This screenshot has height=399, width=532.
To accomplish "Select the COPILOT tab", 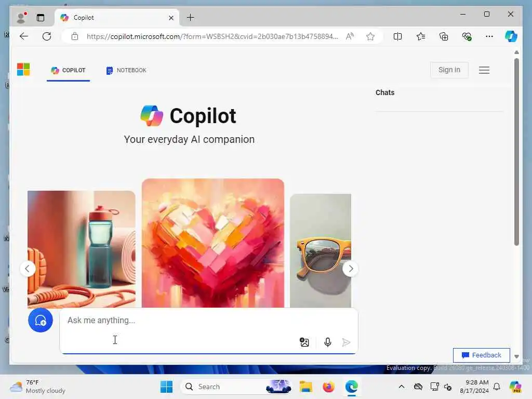I will pyautogui.click(x=68, y=70).
